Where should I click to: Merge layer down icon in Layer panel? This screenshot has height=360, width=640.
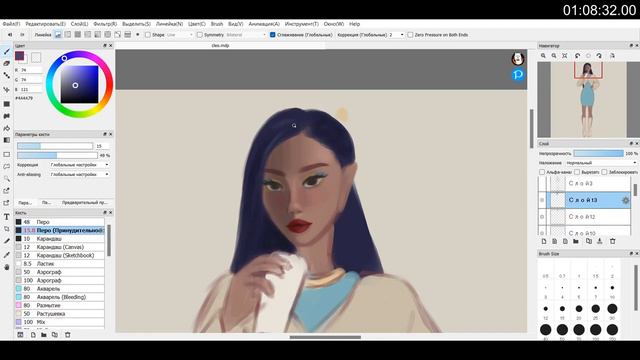click(x=600, y=241)
